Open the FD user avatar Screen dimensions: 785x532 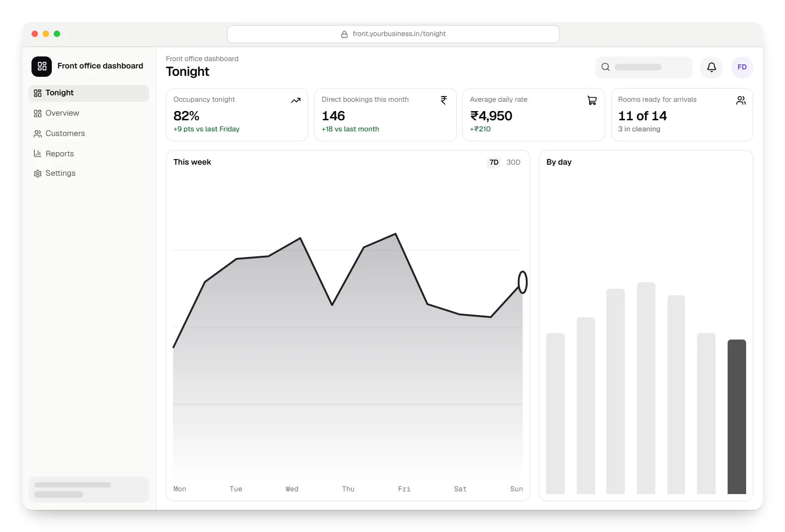coord(742,67)
